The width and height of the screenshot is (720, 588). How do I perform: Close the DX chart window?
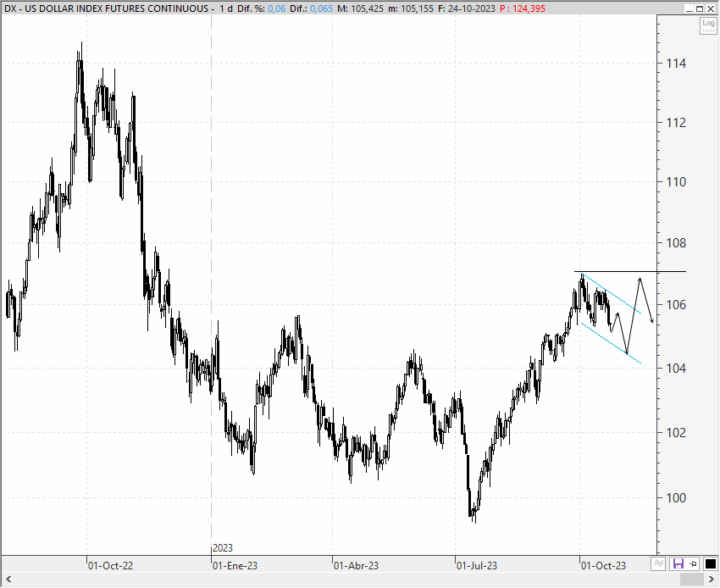point(711,8)
